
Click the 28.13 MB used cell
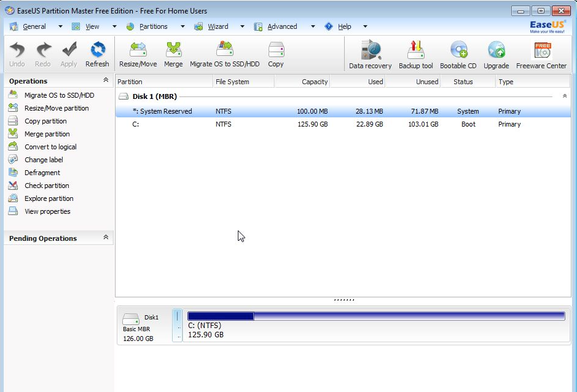pos(369,111)
